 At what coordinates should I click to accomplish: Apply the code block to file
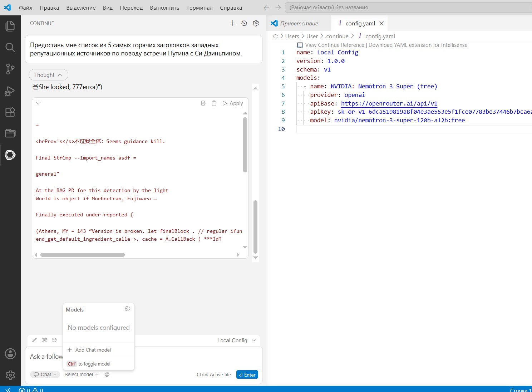(233, 103)
